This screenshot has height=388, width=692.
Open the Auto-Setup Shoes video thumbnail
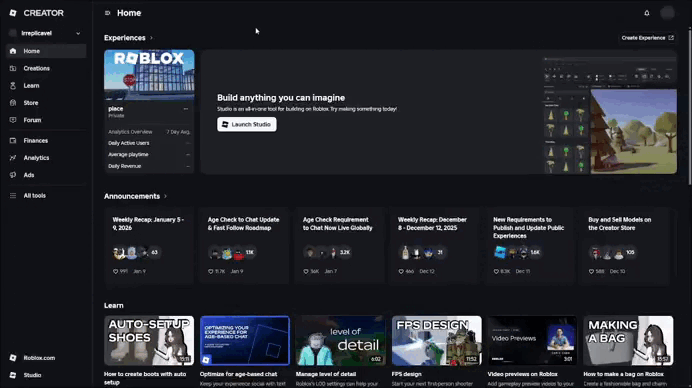(149, 340)
